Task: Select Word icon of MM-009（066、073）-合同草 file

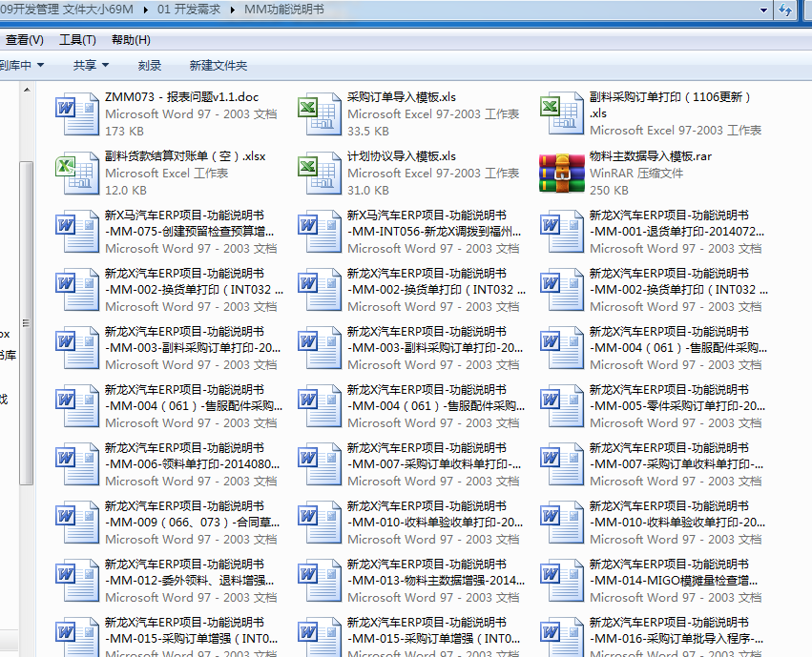Action: [x=77, y=523]
